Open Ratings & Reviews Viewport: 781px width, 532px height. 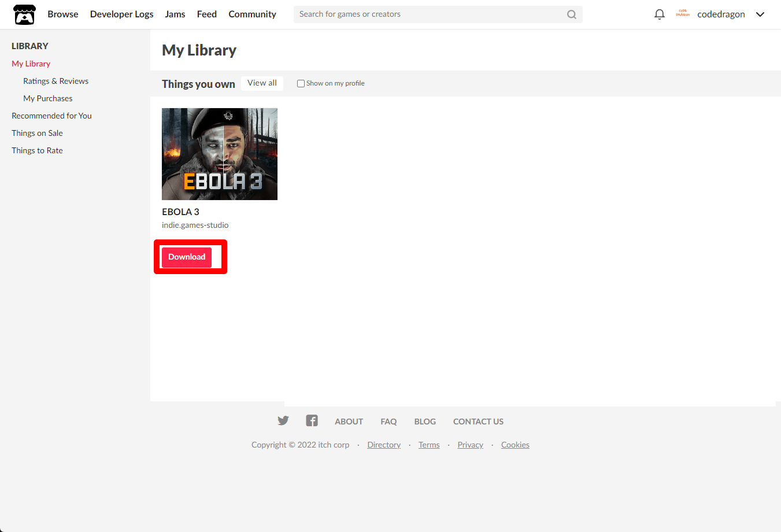(56, 81)
